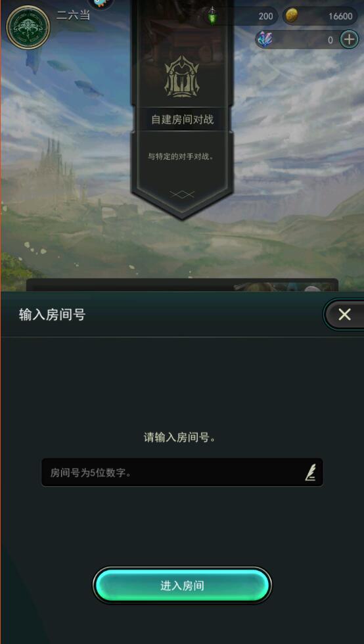
Task: Tap the blue mascot icon near player name
Action: click(101, 3)
